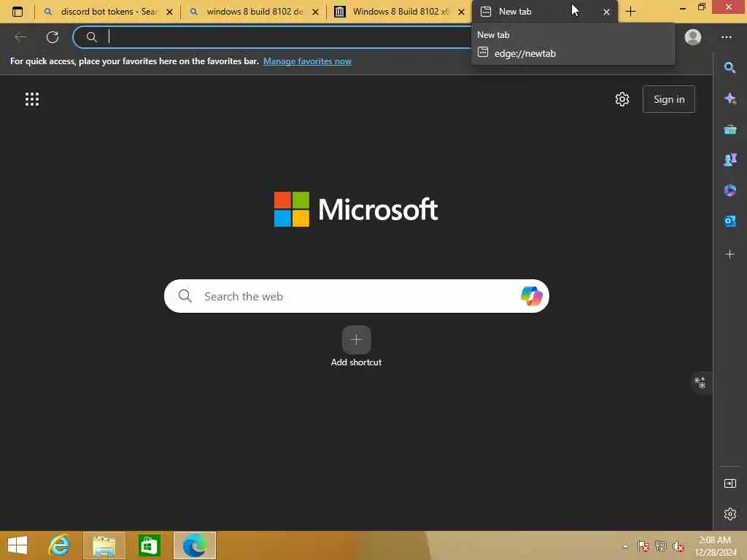Show hidden tray icons arrow

pyautogui.click(x=625, y=545)
